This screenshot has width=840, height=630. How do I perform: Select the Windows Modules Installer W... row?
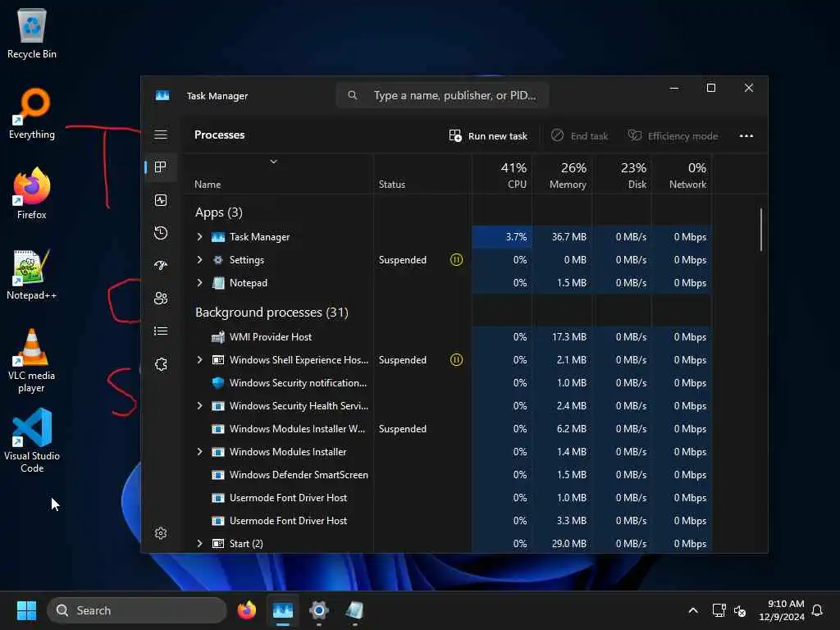click(x=449, y=429)
